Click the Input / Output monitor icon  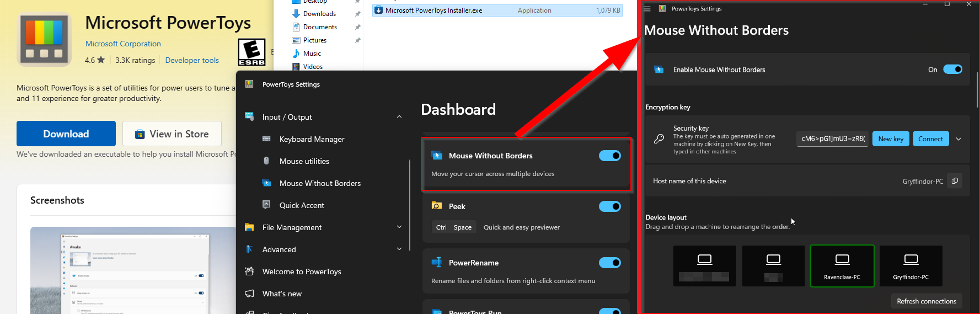pos(249,116)
